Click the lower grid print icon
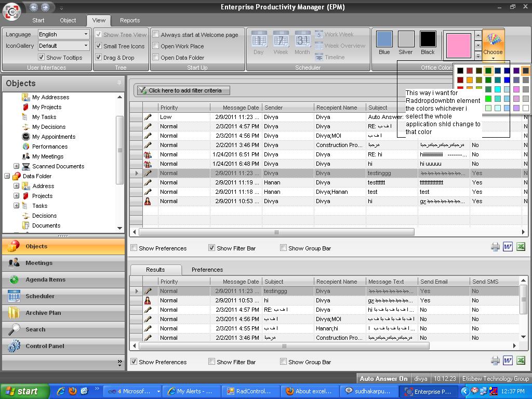 (495, 361)
